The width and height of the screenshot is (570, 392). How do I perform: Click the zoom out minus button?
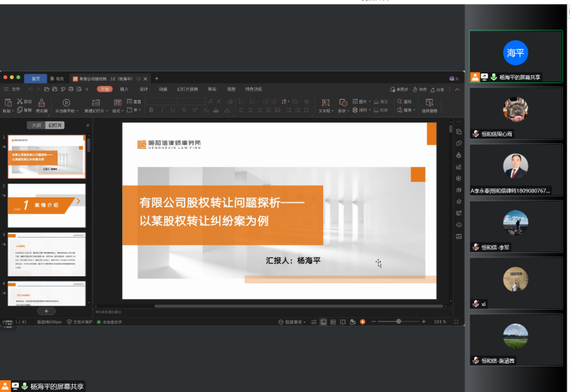373,321
